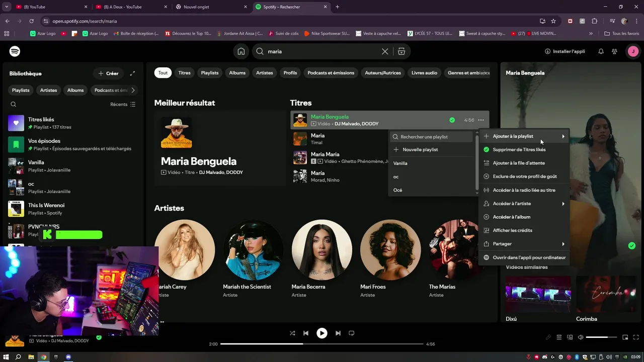Select Ajouter à la file d'attente
This screenshot has height=362, width=644.
[x=524, y=163]
